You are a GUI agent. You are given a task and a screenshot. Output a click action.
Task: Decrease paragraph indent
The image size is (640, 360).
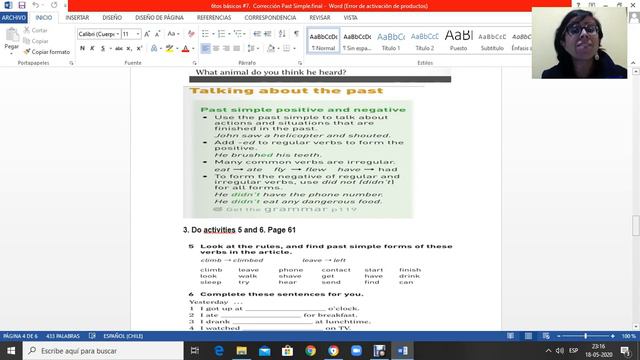click(x=257, y=34)
